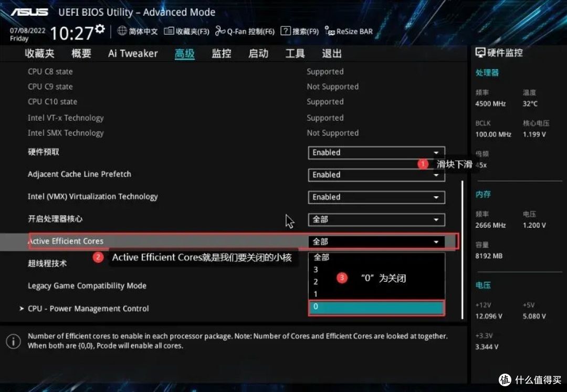
Task: Click the globe language icon
Action: point(122,31)
